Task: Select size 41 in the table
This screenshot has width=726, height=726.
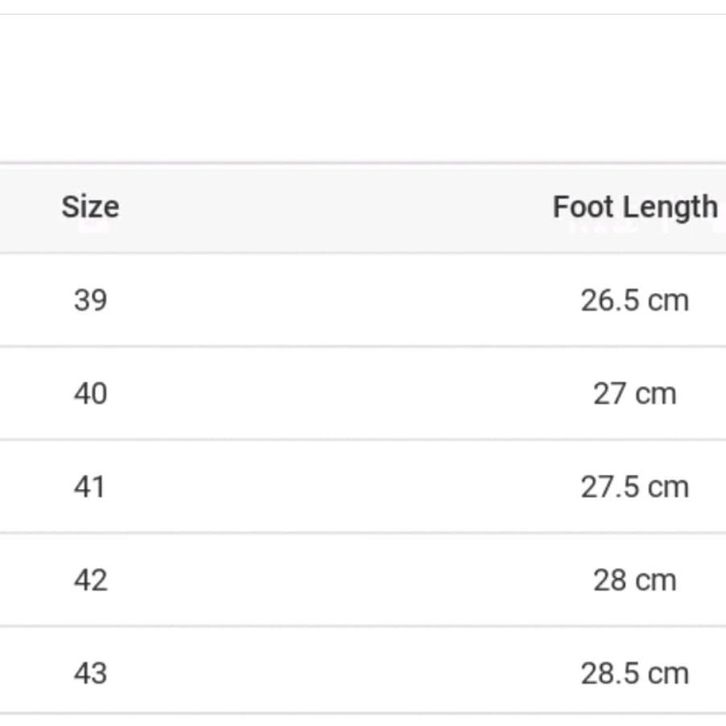Action: pyautogui.click(x=90, y=487)
